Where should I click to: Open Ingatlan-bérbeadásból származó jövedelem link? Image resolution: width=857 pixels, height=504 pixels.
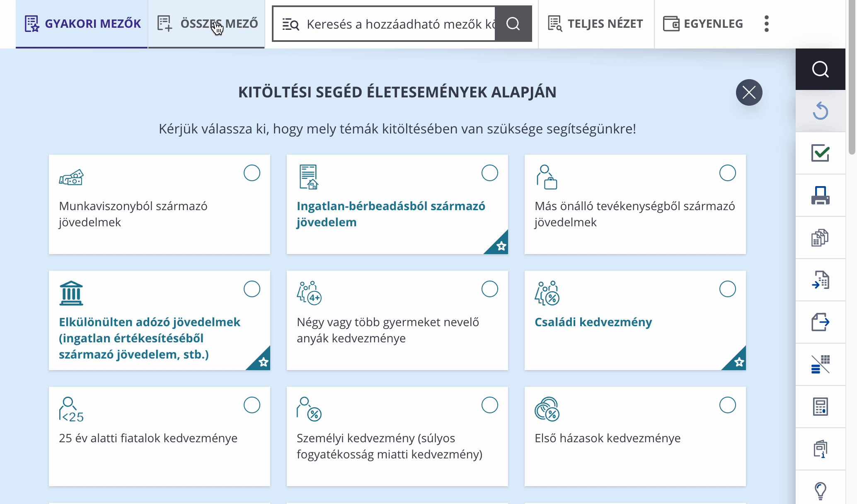click(x=391, y=214)
